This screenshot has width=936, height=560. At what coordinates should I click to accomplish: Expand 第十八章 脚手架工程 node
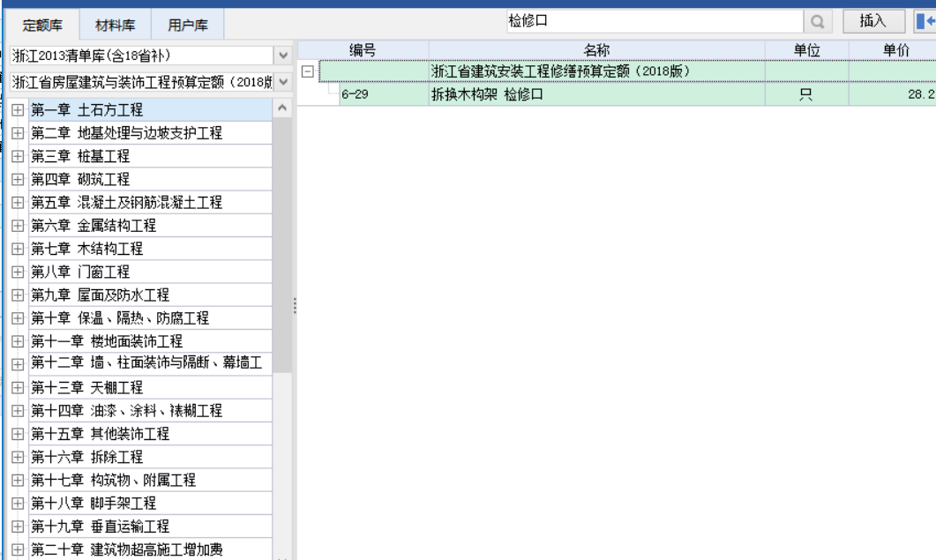click(x=18, y=504)
